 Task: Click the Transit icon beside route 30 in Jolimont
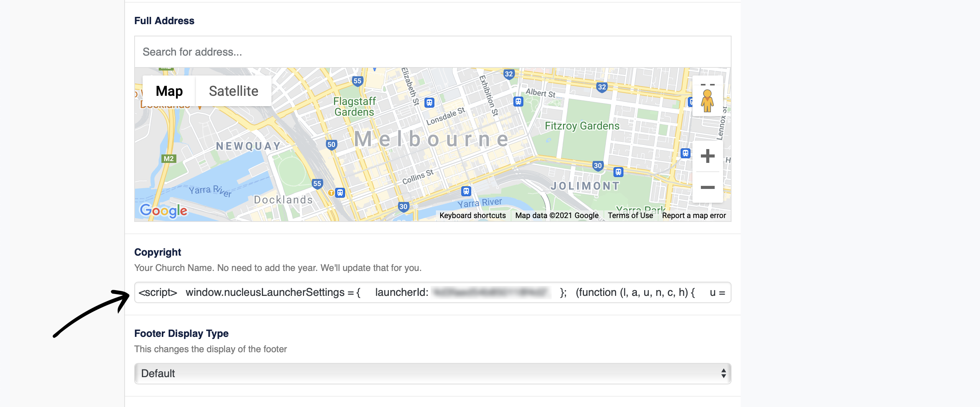[x=618, y=172]
